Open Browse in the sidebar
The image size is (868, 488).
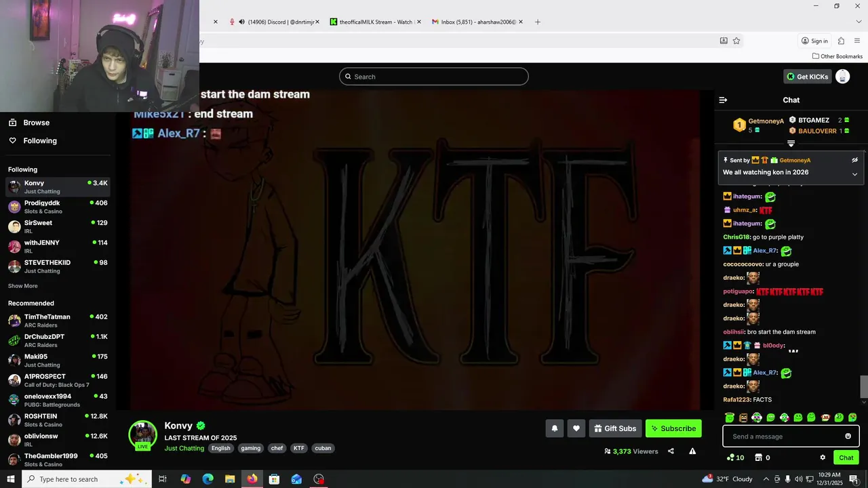pyautogui.click(x=36, y=123)
